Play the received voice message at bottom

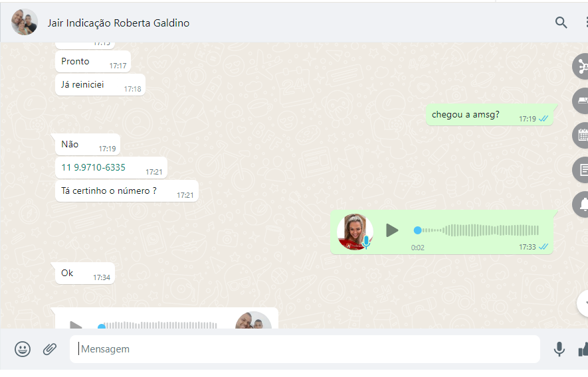(76, 325)
